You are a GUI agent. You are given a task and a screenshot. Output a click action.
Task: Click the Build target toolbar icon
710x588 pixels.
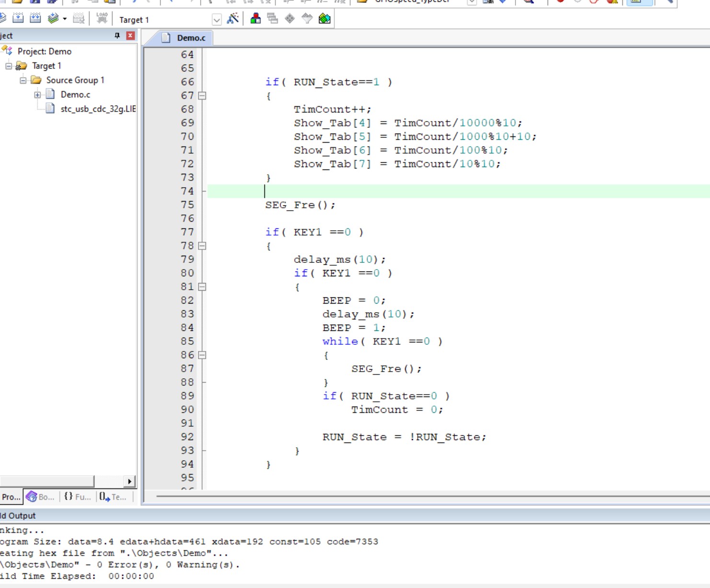point(18,19)
